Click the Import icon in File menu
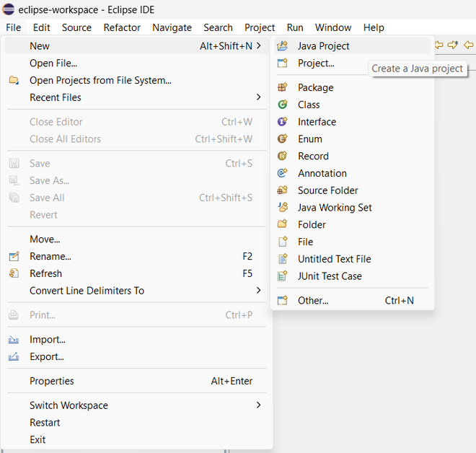Viewport: 476px width, 453px height. (x=14, y=340)
